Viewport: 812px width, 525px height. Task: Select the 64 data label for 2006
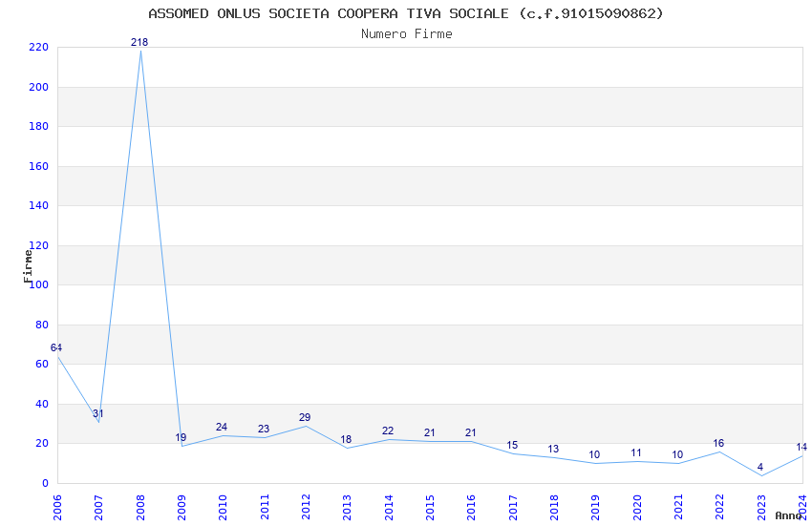click(x=56, y=347)
